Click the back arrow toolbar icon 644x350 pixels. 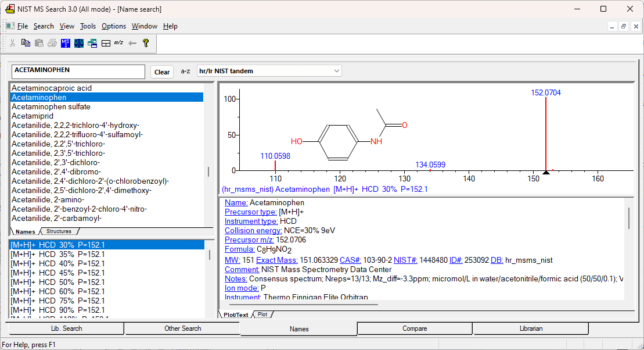pos(132,44)
